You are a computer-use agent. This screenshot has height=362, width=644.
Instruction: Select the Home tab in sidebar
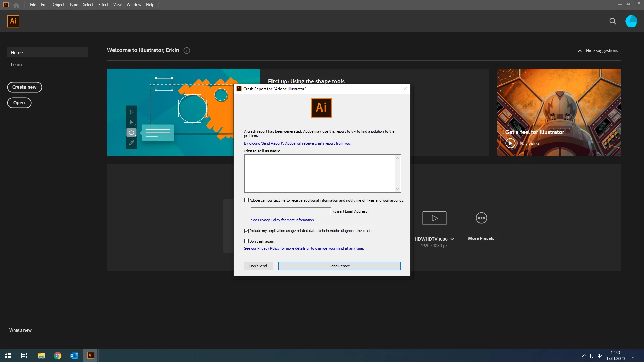pyautogui.click(x=47, y=52)
